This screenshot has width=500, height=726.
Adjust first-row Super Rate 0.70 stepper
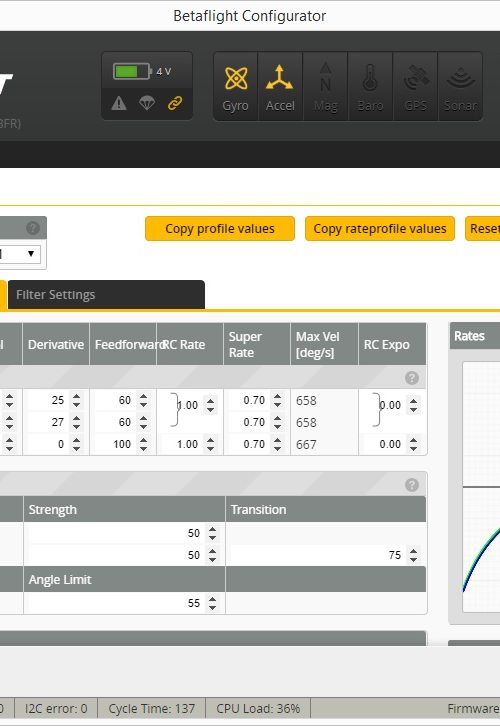(x=277, y=400)
